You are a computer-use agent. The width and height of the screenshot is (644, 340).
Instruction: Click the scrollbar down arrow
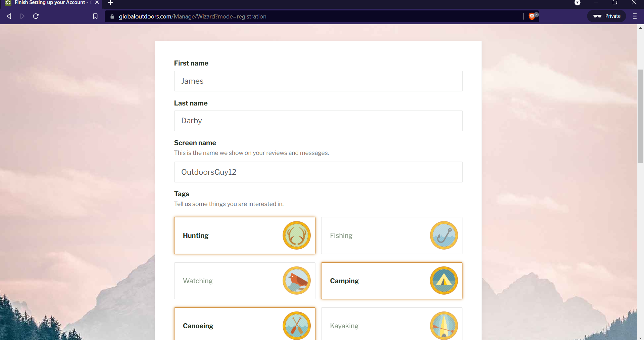(x=640, y=338)
